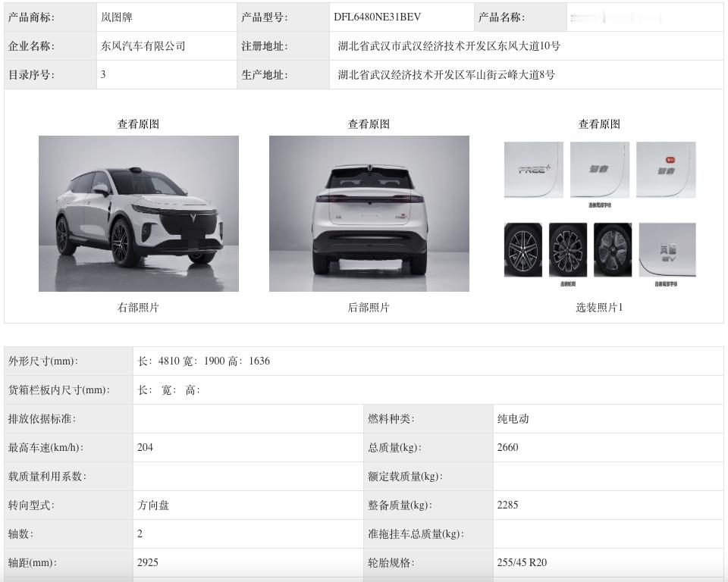Click the 产品商标 label cell
This screenshot has height=582, width=728.
pos(51,17)
